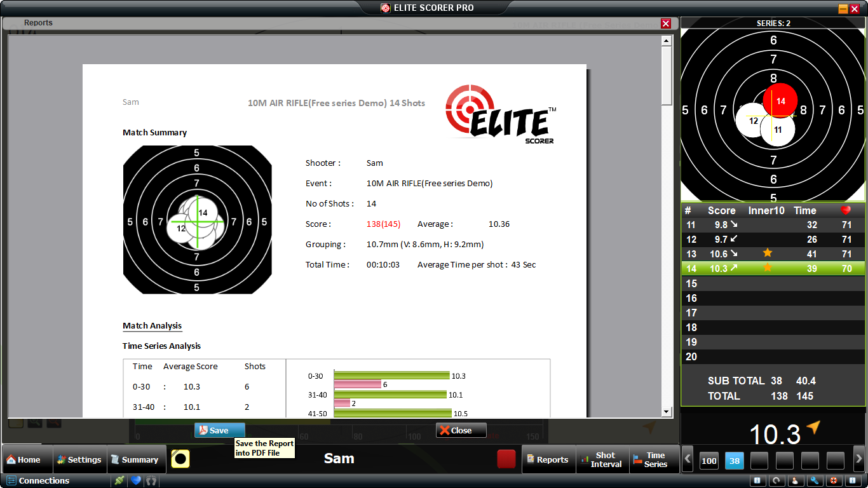
Task: Click the Match Summary target thumbnail
Action: pos(197,220)
